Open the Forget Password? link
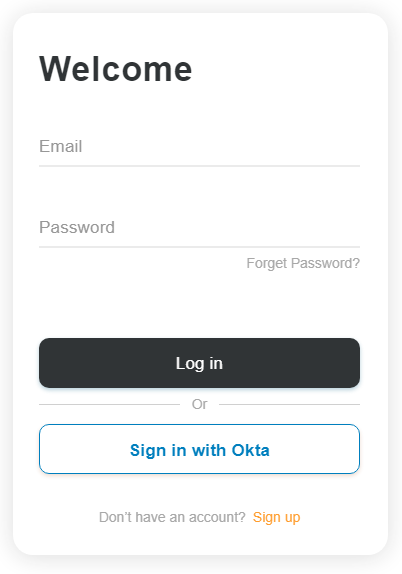Viewport: 402px width, 574px height. pos(303,263)
